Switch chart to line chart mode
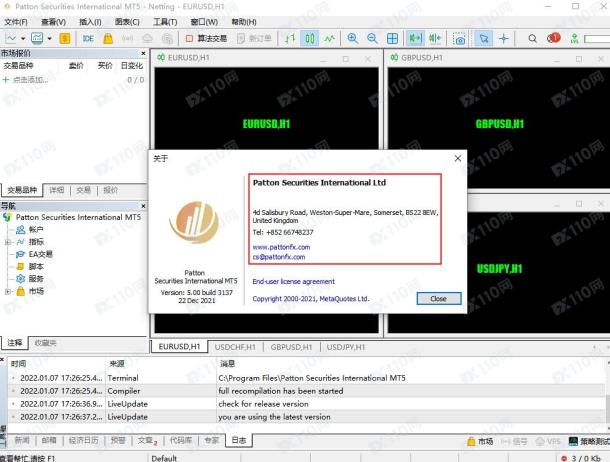 (x=330, y=38)
